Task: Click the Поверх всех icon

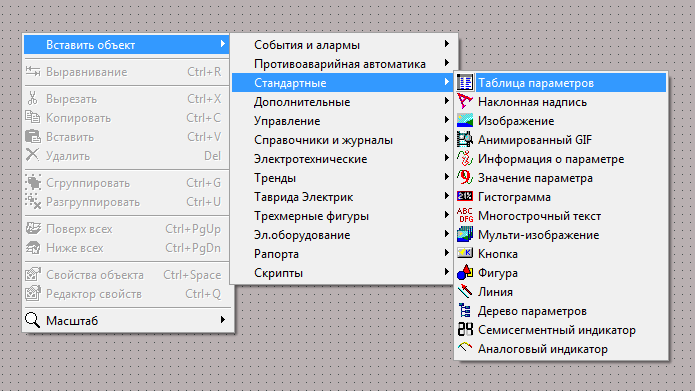Action: [x=33, y=228]
